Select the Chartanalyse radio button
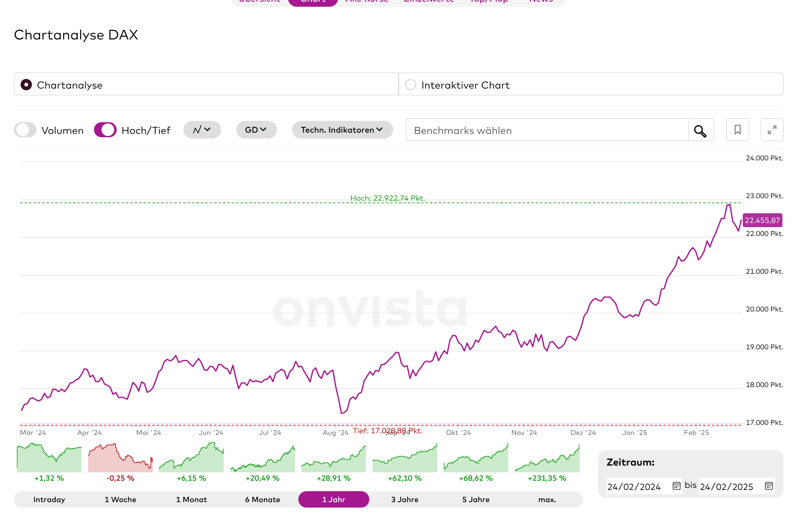 point(26,85)
